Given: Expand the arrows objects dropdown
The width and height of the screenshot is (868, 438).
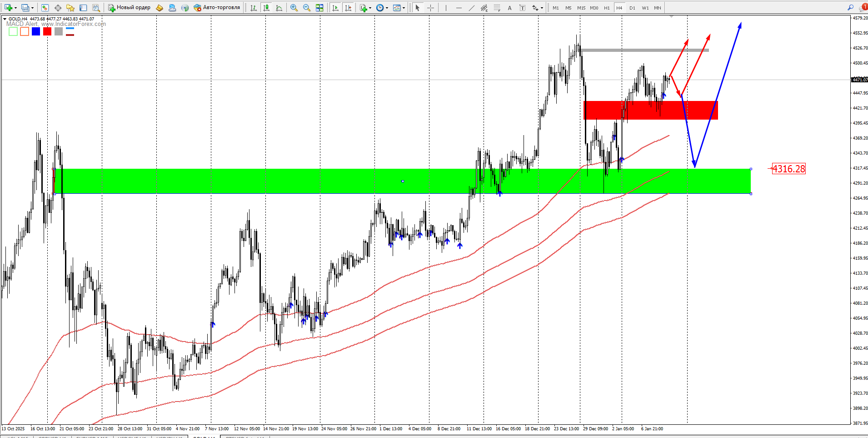Looking at the screenshot, I should coord(542,8).
